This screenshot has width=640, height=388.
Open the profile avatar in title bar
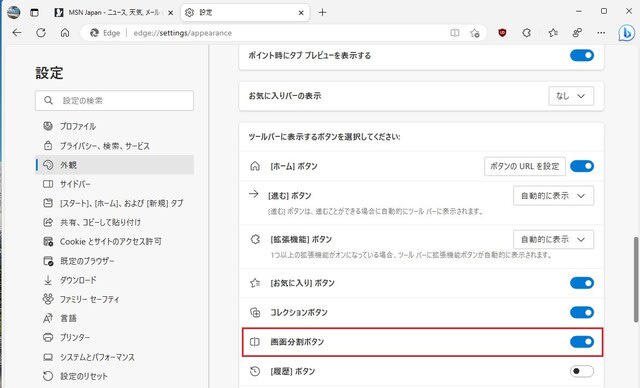[13, 12]
